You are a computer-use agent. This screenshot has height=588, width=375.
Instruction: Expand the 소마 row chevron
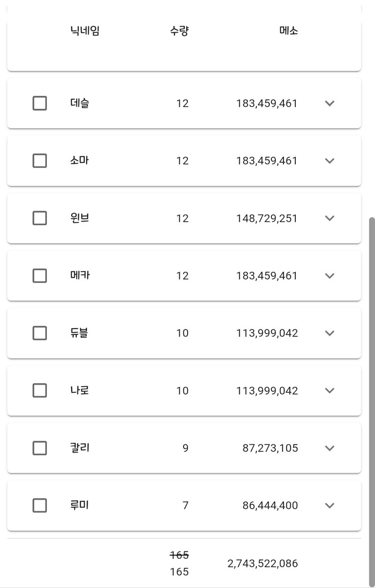pyautogui.click(x=330, y=161)
